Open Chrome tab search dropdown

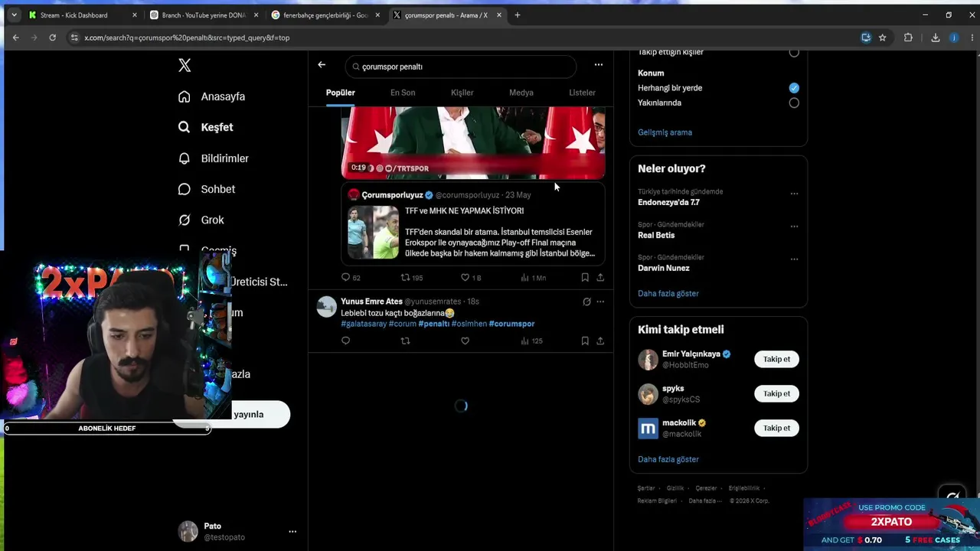14,15
